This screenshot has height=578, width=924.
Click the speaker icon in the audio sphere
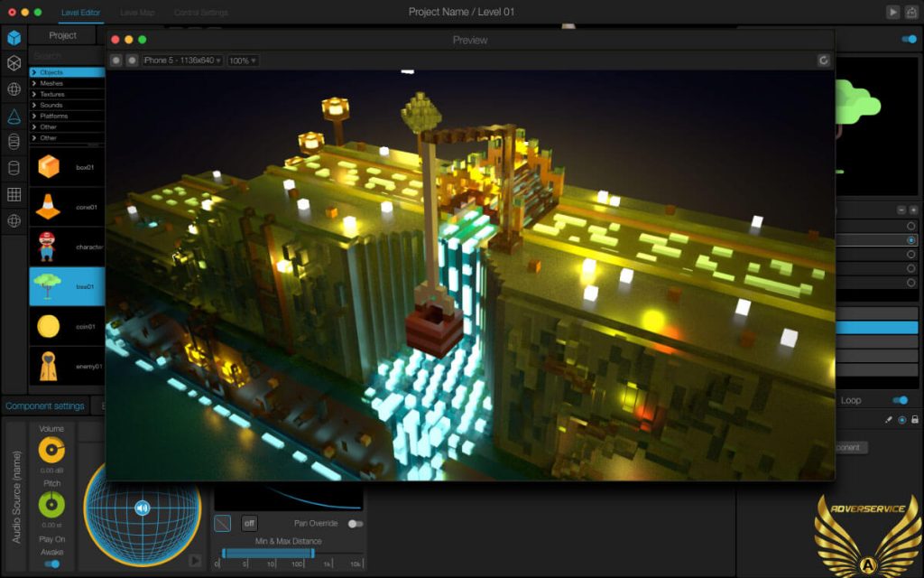pos(142,508)
